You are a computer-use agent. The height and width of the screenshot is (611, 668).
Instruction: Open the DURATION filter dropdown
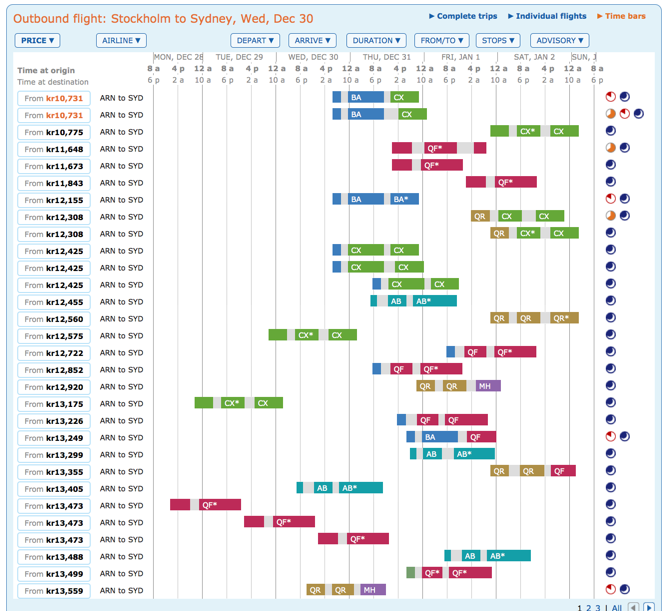coord(376,41)
